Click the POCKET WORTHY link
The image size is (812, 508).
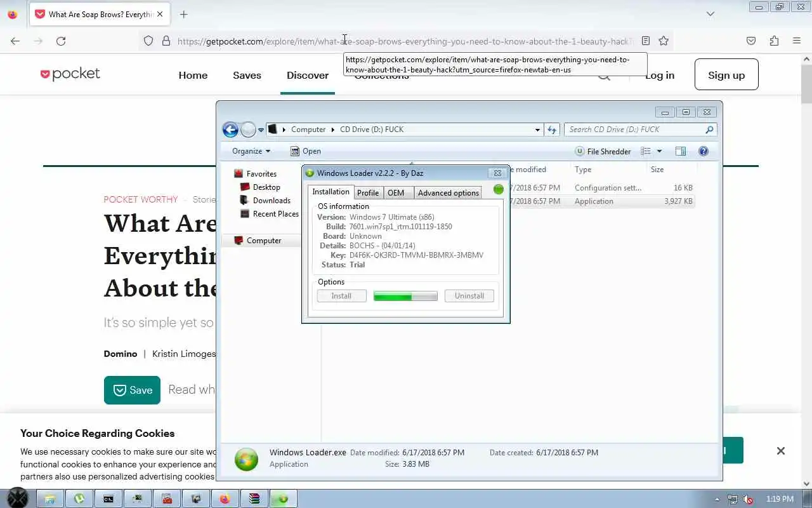pyautogui.click(x=141, y=199)
